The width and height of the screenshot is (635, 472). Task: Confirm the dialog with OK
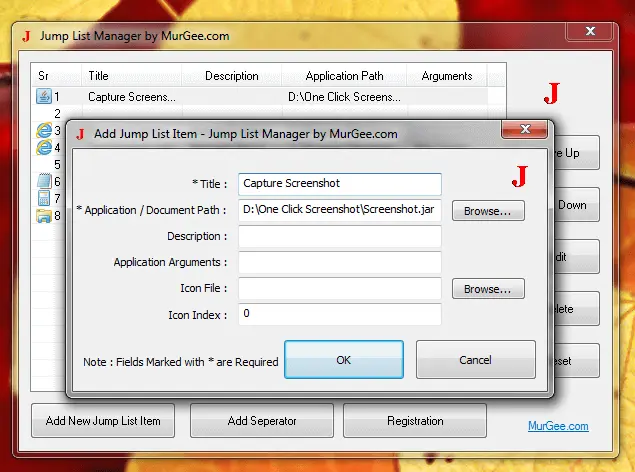tap(344, 360)
